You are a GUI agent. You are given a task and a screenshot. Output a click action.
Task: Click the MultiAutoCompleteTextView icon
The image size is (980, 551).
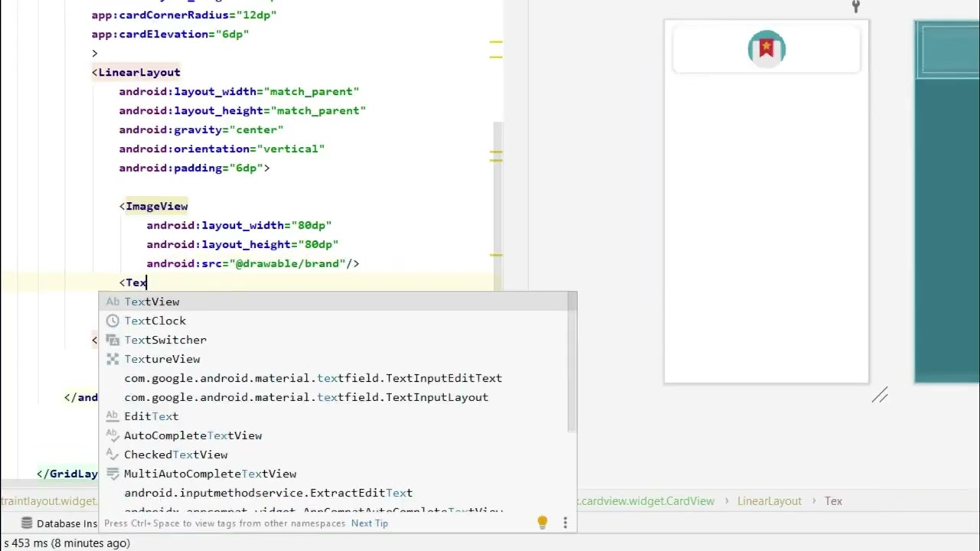click(x=113, y=474)
